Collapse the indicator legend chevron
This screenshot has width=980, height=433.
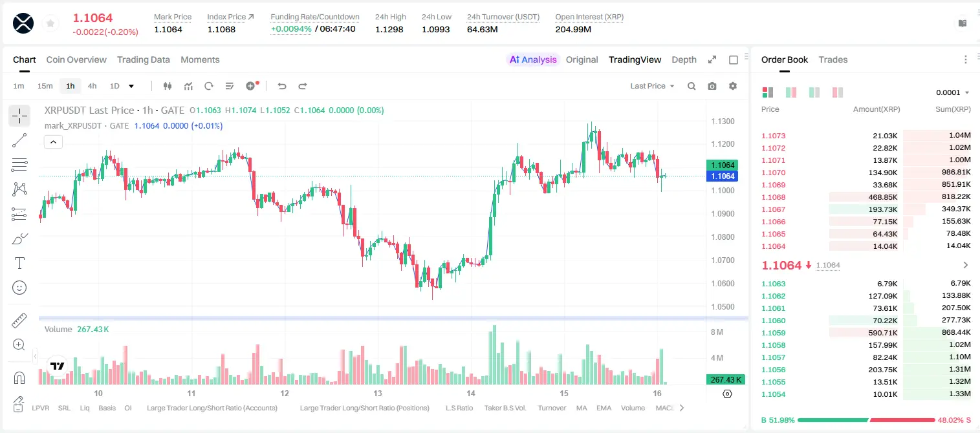53,142
